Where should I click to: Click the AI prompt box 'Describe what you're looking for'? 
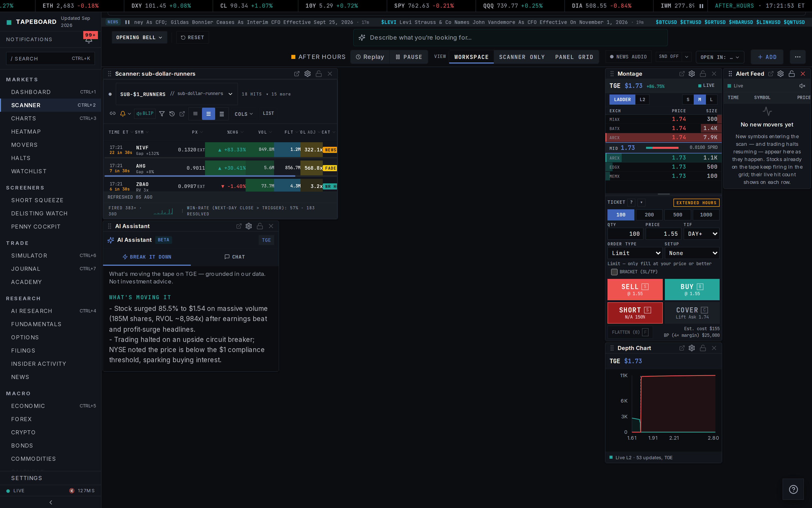(x=510, y=38)
